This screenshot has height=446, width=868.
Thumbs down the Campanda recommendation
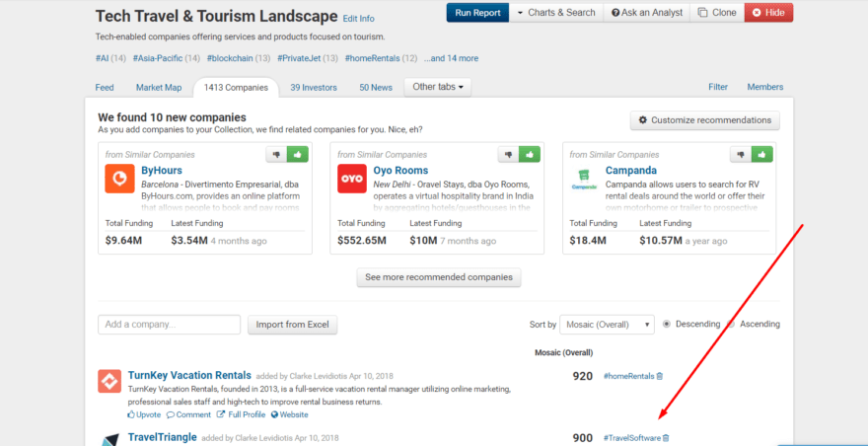[x=741, y=155]
